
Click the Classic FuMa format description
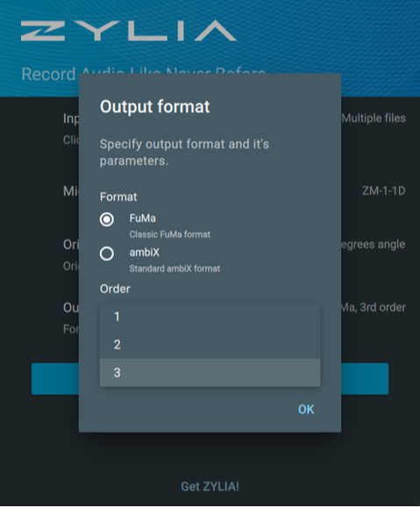tap(170, 234)
